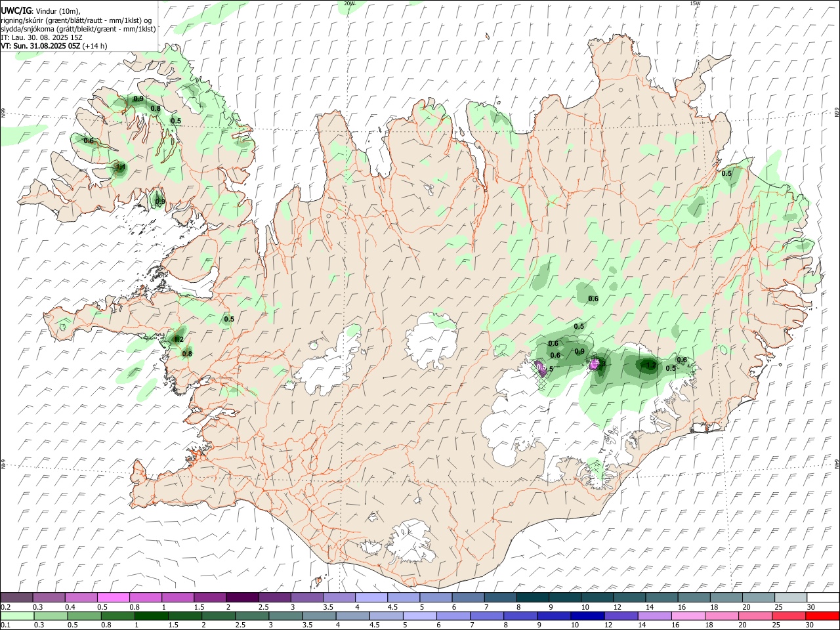Click the dark teal 8–9 swatch in snow row
Image resolution: width=840 pixels, height=630 pixels.
[533, 597]
